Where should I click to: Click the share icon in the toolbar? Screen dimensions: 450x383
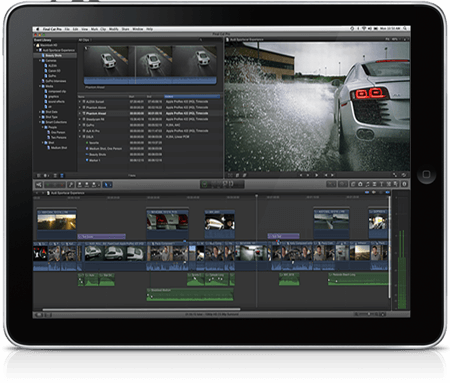coord(39,185)
